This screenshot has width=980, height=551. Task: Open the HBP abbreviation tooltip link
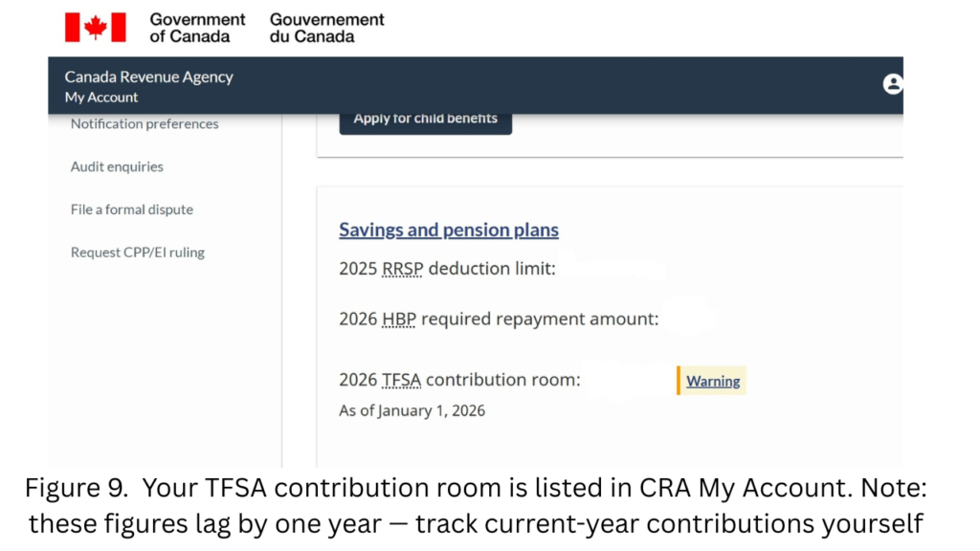point(398,319)
